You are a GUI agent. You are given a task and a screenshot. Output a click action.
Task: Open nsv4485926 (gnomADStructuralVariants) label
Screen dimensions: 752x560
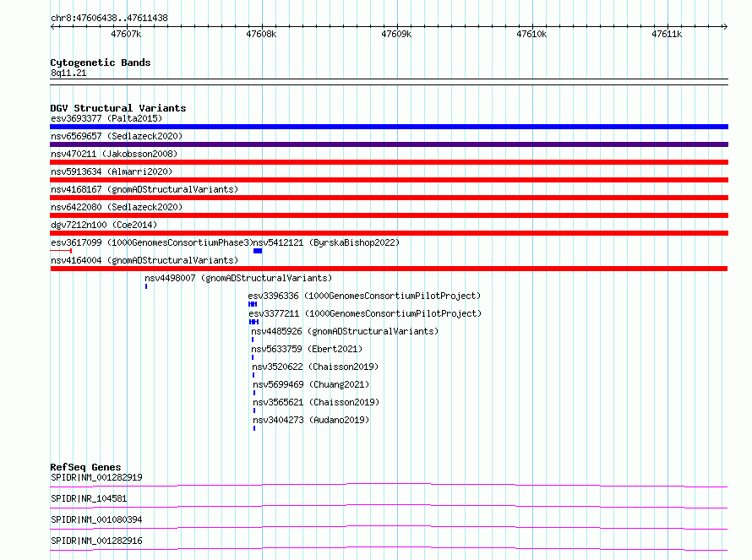[345, 331]
